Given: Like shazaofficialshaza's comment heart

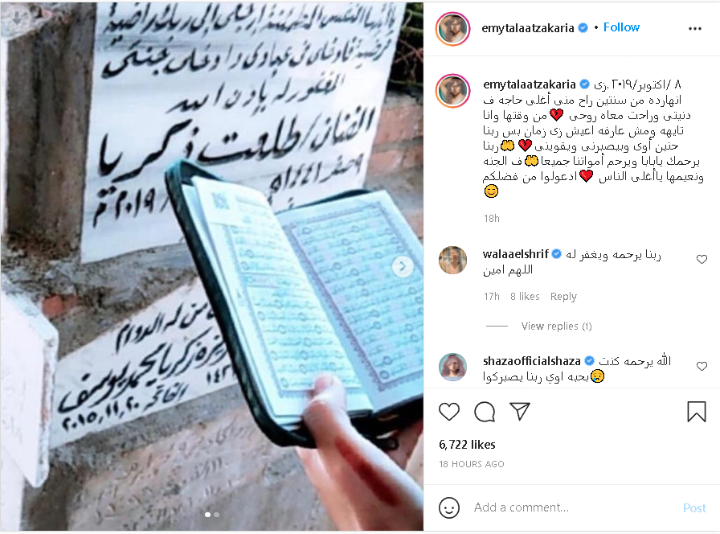Looking at the screenshot, I should pos(702,366).
